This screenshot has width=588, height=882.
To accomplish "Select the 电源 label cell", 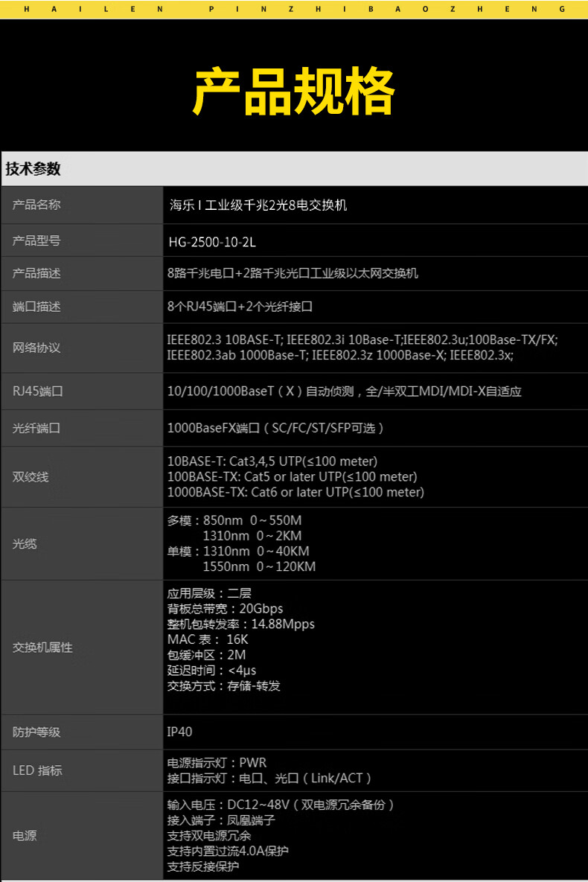I will coord(82,836).
